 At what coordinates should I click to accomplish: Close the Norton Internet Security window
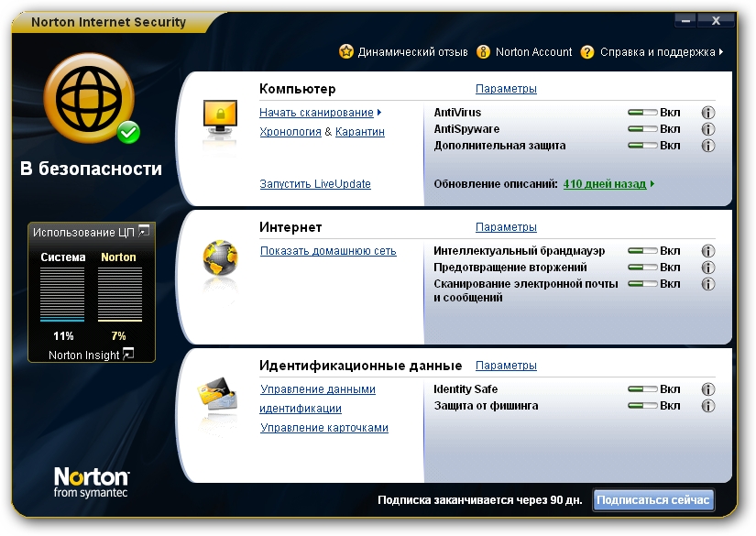point(716,21)
